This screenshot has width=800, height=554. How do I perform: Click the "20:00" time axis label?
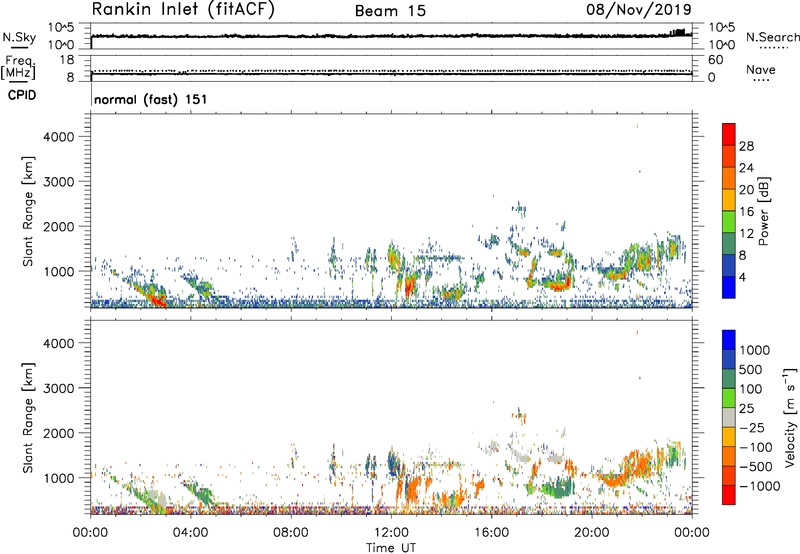592,533
